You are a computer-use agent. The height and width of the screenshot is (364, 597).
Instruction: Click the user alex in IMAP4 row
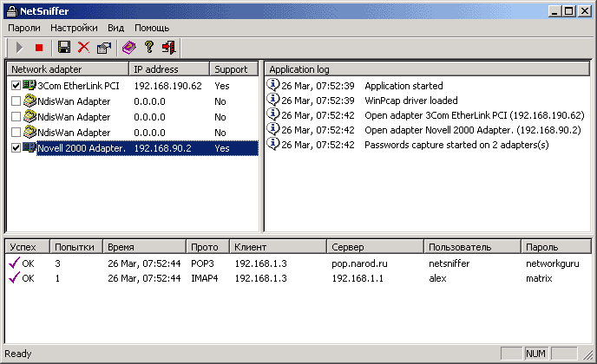pyautogui.click(x=437, y=278)
